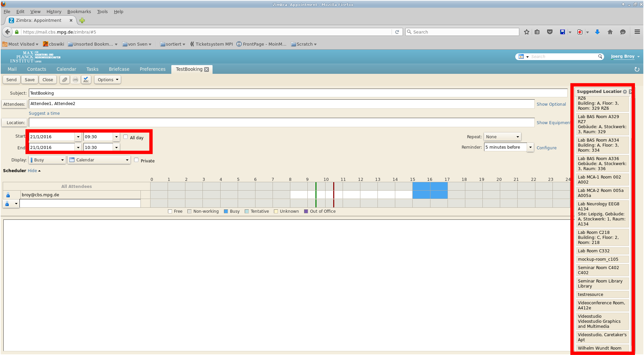Image resolution: width=644 pixels, height=355 pixels.
Task: Toggle the All day checkbox
Action: click(126, 137)
